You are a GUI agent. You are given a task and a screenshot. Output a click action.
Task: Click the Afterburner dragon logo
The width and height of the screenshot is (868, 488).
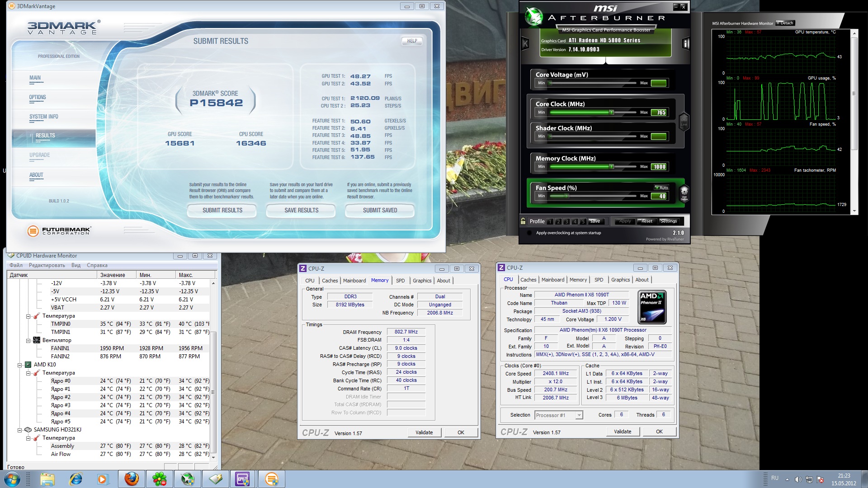tap(533, 17)
